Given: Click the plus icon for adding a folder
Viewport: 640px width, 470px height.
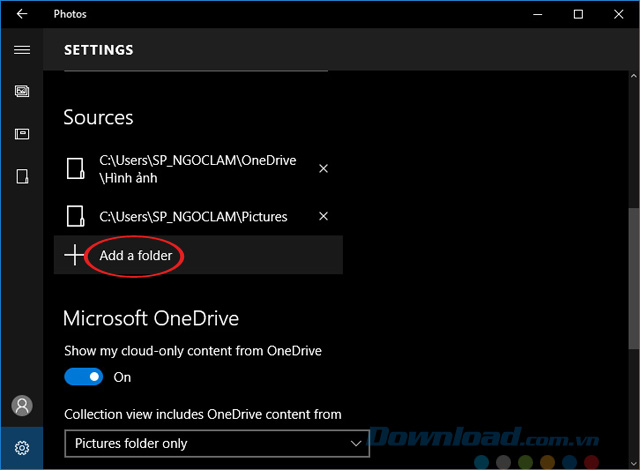Looking at the screenshot, I should 74,255.
